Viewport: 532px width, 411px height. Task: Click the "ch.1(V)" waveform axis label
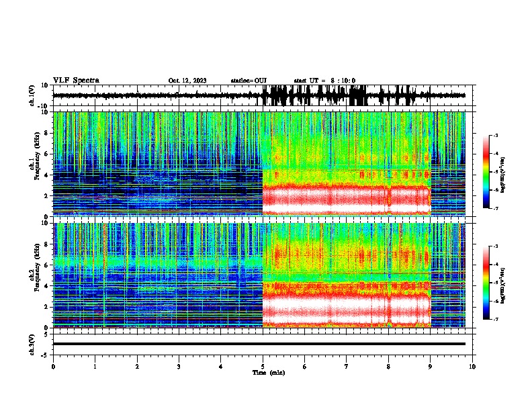tap(32, 95)
